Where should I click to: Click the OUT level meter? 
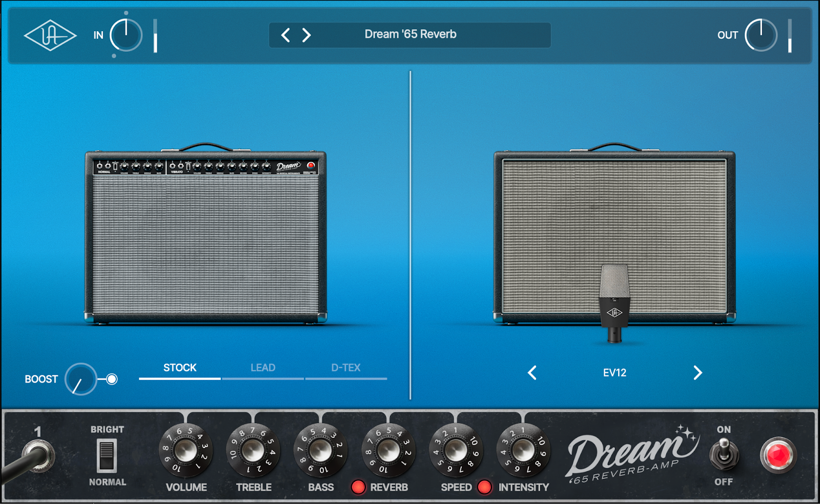790,36
